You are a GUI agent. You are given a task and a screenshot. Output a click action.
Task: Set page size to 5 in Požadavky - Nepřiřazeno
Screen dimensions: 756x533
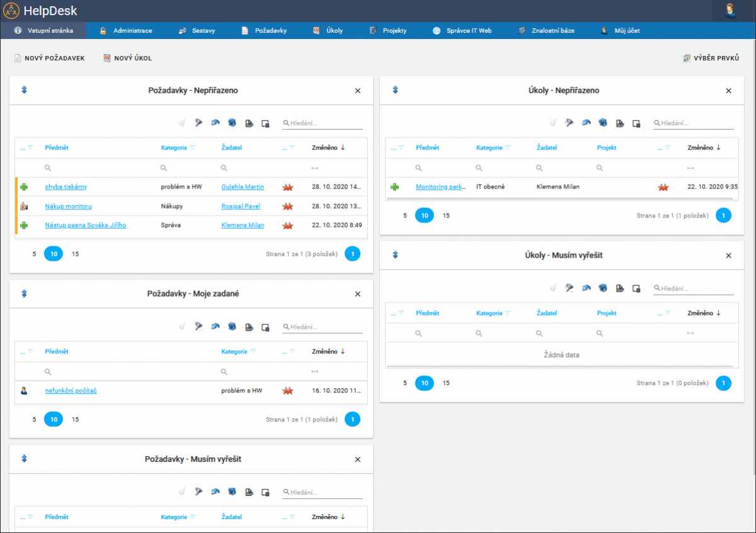(35, 255)
